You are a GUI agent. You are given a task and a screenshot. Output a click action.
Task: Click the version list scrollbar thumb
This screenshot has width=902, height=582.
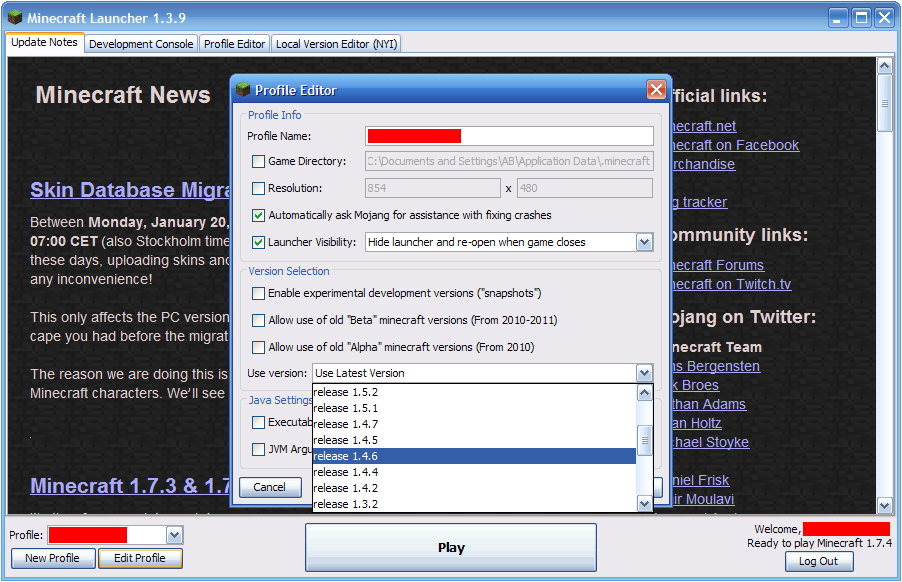click(x=645, y=441)
